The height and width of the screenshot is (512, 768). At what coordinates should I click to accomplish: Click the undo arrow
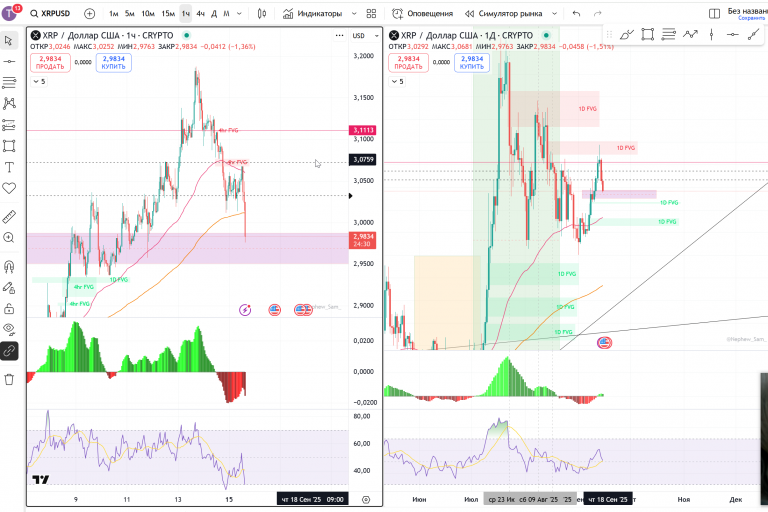(576, 14)
